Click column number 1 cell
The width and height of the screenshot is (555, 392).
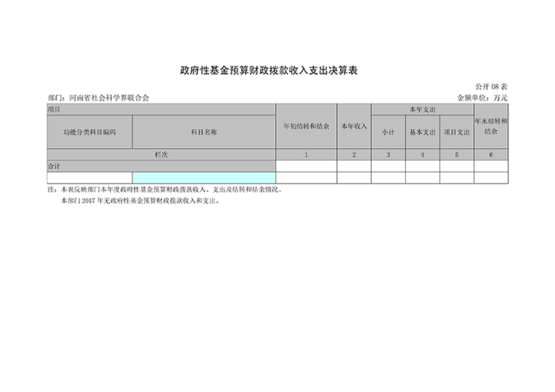(x=306, y=155)
